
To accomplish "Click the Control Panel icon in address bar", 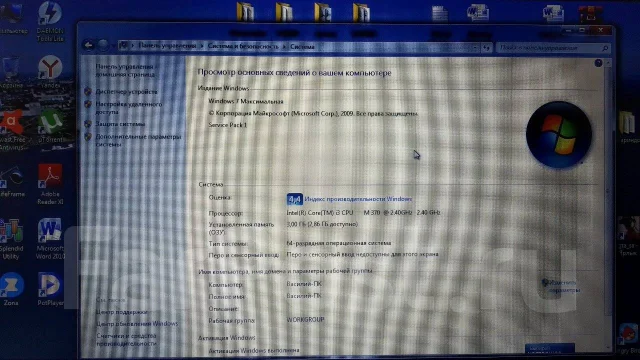I will click(123, 46).
